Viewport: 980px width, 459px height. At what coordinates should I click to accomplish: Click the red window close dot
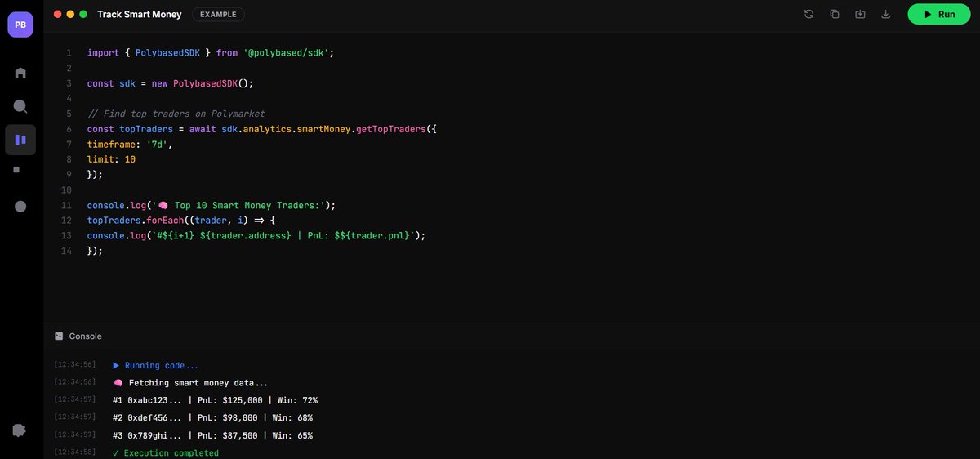(x=58, y=14)
